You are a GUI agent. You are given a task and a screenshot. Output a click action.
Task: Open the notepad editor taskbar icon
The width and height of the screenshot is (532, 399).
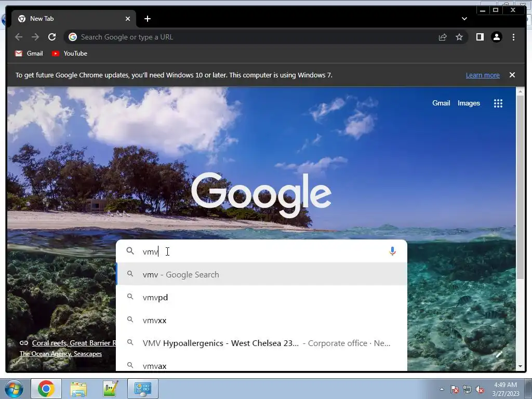[x=110, y=389]
